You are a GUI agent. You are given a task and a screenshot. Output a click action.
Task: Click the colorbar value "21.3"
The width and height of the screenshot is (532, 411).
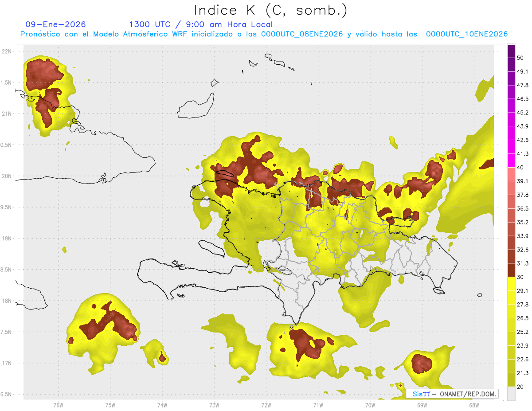523,373
